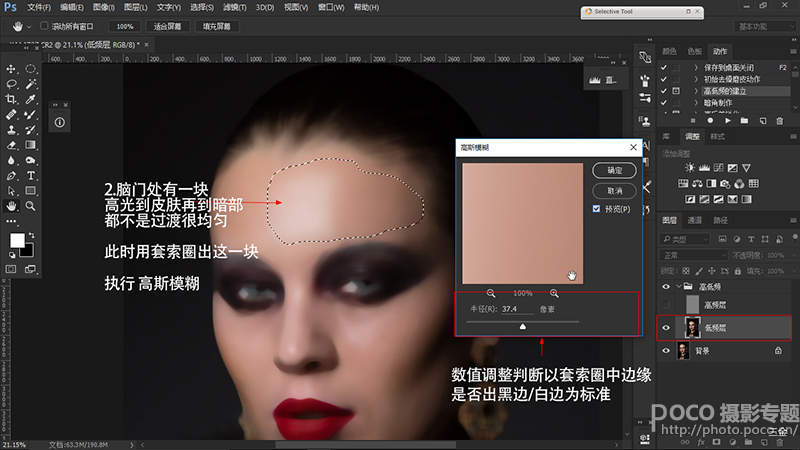Click the Eyedropper tool
The image size is (800, 450).
31,100
